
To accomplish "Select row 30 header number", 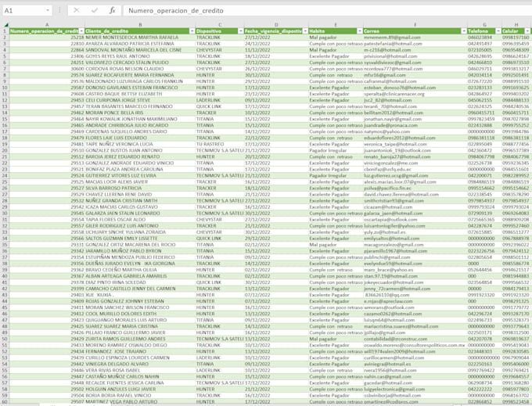I will [5, 214].
